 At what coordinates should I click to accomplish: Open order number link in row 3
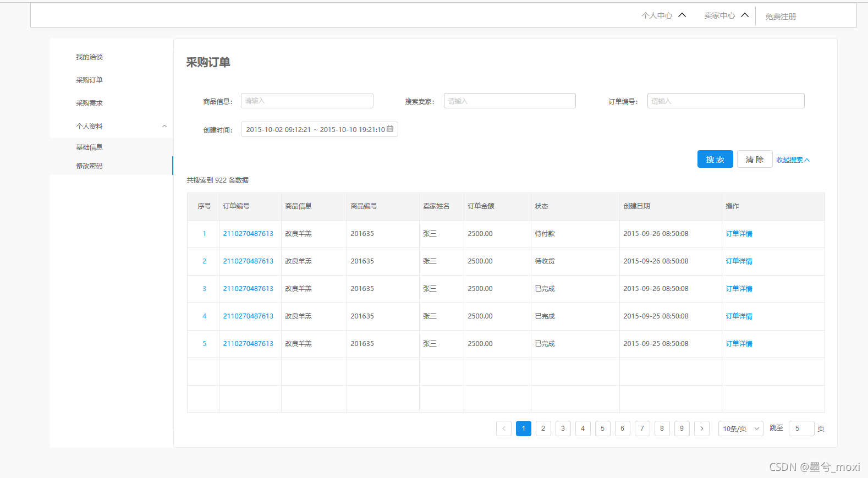click(248, 289)
